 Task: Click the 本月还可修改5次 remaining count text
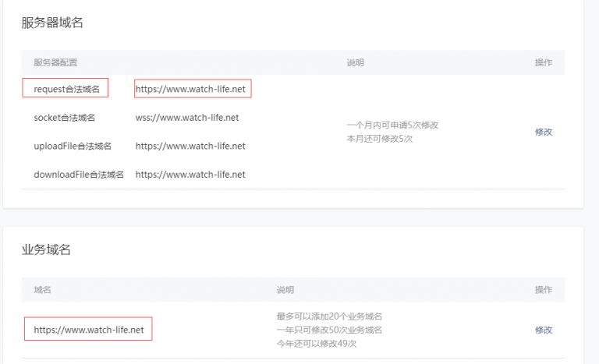379,139
